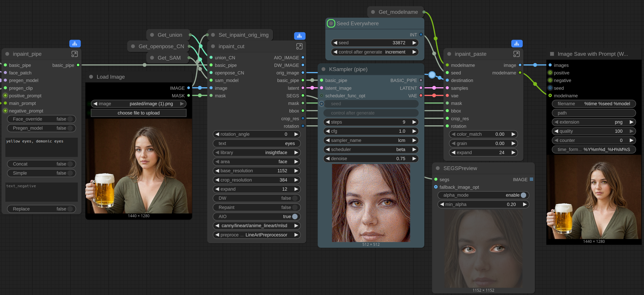Click the inpaint_paste node expand icon
The image size is (644, 295).
pyautogui.click(x=516, y=54)
